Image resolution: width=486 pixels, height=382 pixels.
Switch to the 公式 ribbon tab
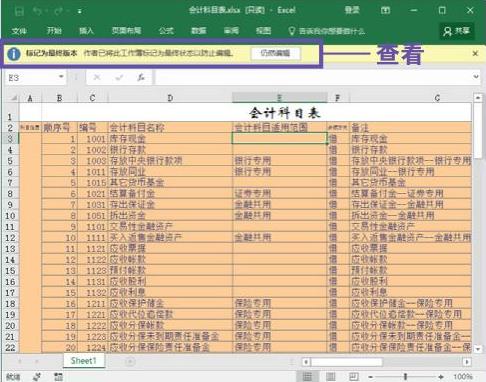[166, 31]
